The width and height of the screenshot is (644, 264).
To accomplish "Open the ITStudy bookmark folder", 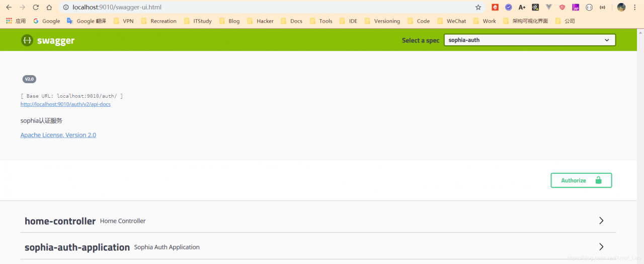I will (198, 21).
